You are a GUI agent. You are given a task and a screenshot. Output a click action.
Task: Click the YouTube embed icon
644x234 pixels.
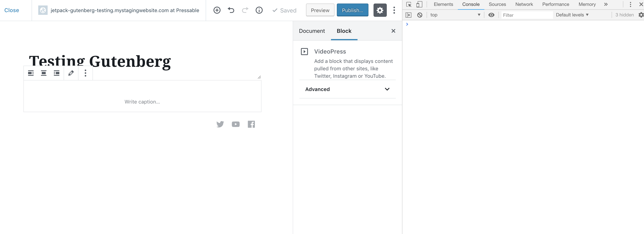click(x=236, y=124)
